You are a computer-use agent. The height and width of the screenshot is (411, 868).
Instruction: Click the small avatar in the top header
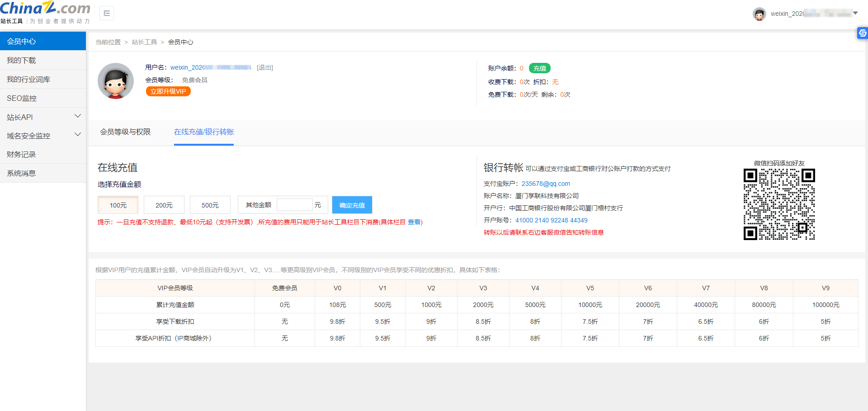point(759,14)
